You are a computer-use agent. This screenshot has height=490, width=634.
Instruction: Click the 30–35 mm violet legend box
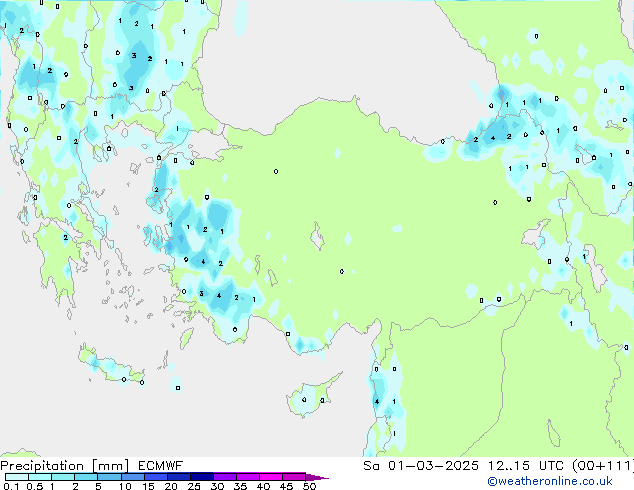[x=224, y=477]
